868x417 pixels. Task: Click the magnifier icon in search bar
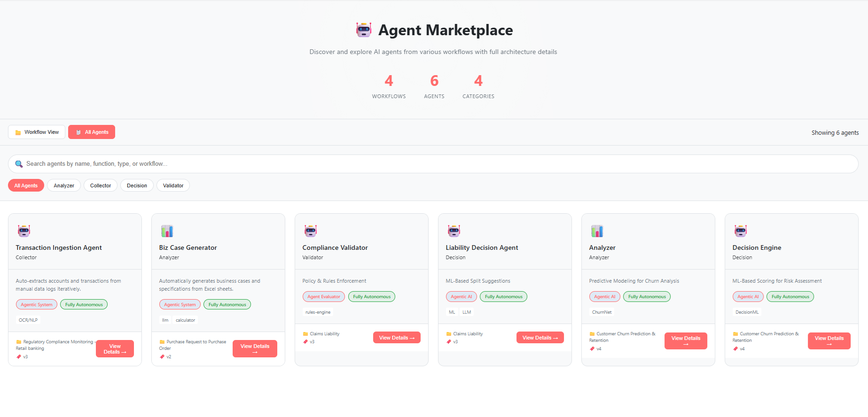pyautogui.click(x=19, y=164)
